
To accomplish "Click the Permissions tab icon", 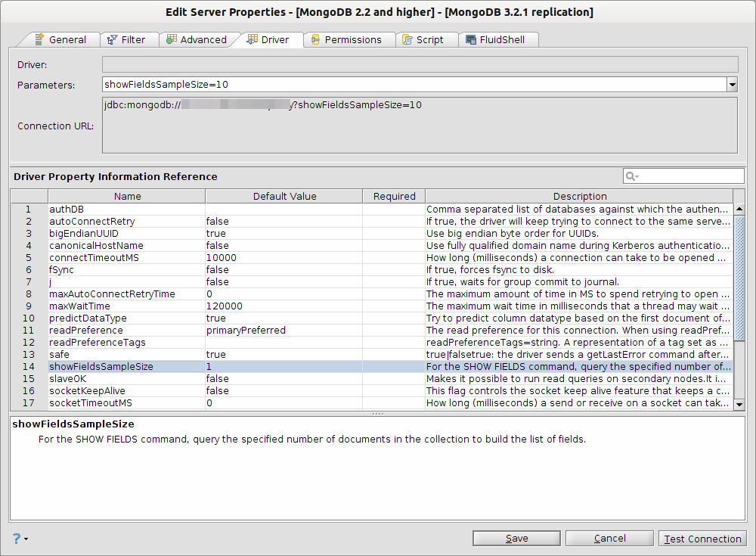I will pos(315,39).
